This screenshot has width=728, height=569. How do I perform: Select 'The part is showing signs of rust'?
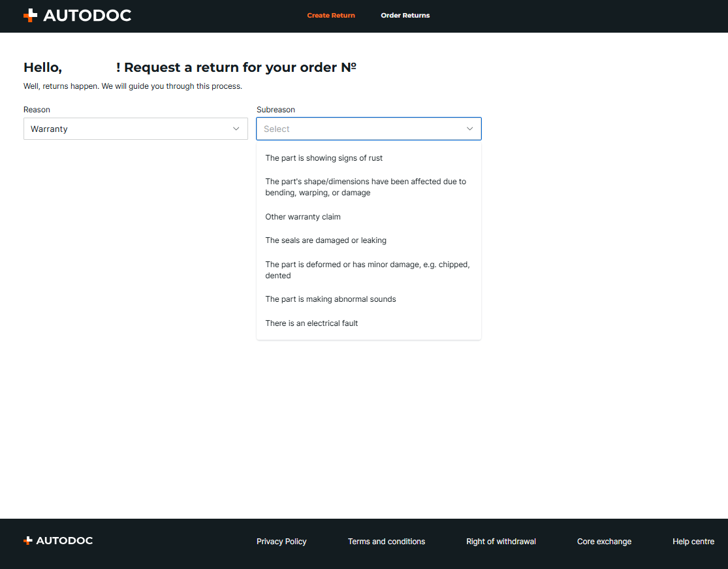(x=324, y=158)
